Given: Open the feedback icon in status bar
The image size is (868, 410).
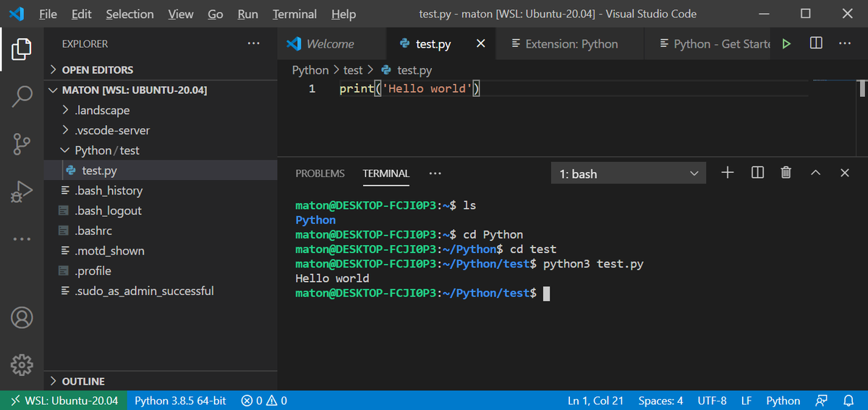Looking at the screenshot, I should point(821,401).
